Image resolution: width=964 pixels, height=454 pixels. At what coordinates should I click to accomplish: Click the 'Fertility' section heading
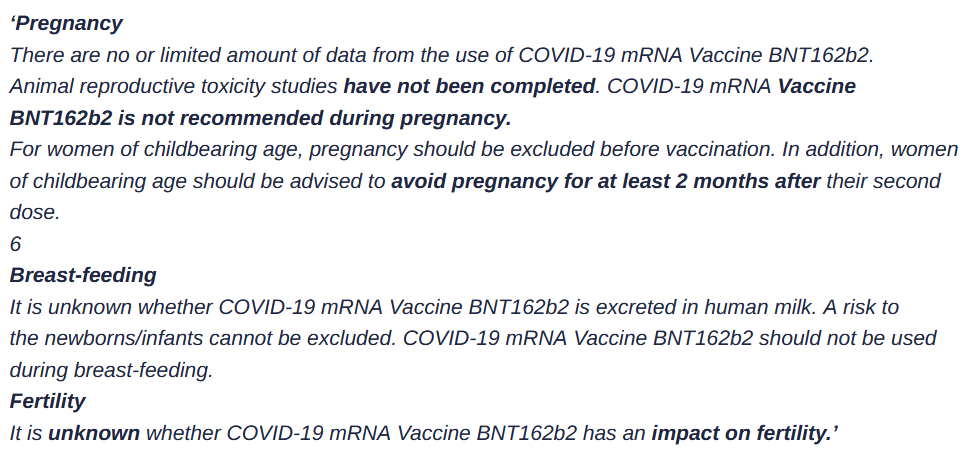click(47, 402)
